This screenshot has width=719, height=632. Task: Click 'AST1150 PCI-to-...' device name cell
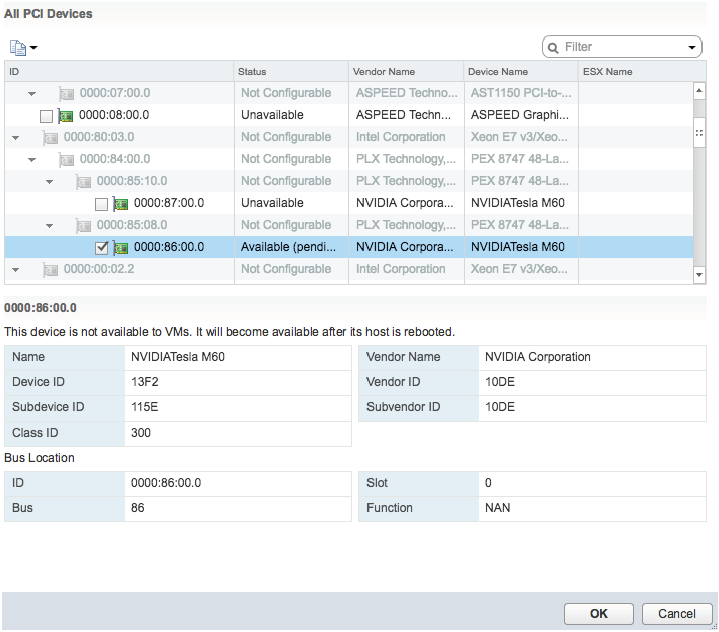coord(521,93)
